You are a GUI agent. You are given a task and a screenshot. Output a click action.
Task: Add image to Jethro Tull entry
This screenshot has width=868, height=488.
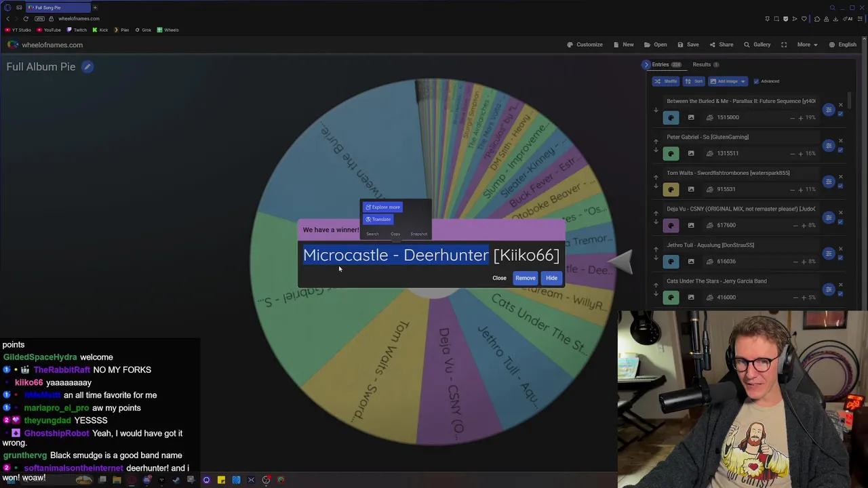point(691,261)
